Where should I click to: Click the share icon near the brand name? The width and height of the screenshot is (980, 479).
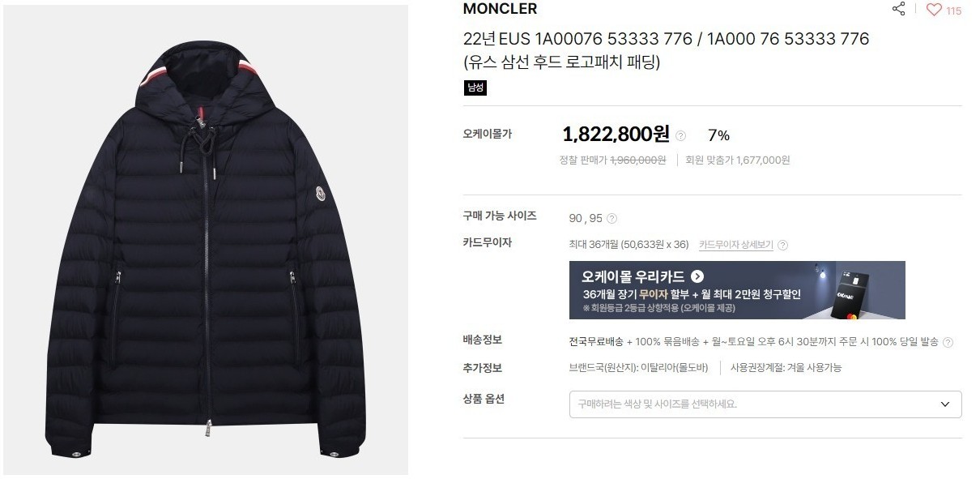(x=898, y=10)
